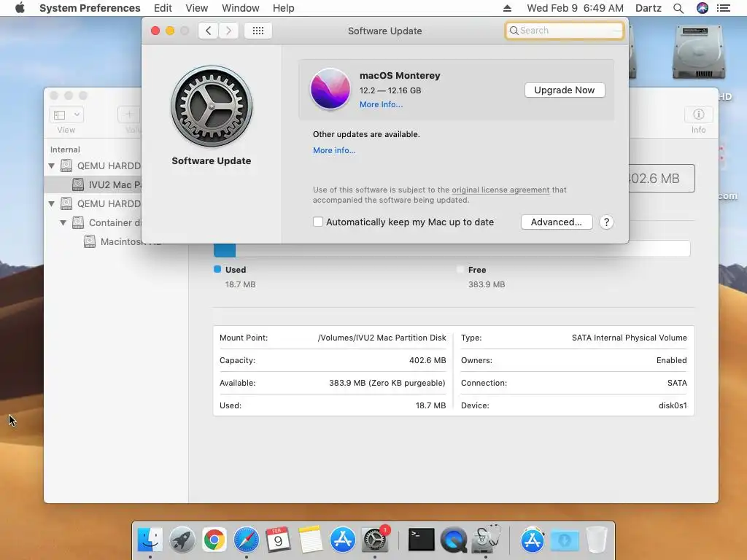
Task: Click Upgrade Now button
Action: pyautogui.click(x=565, y=90)
